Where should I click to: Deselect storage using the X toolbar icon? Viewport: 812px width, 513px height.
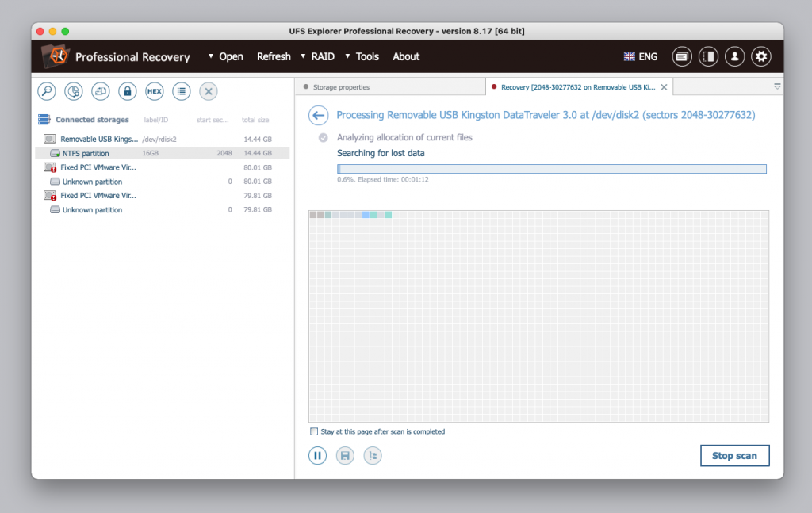tap(208, 91)
